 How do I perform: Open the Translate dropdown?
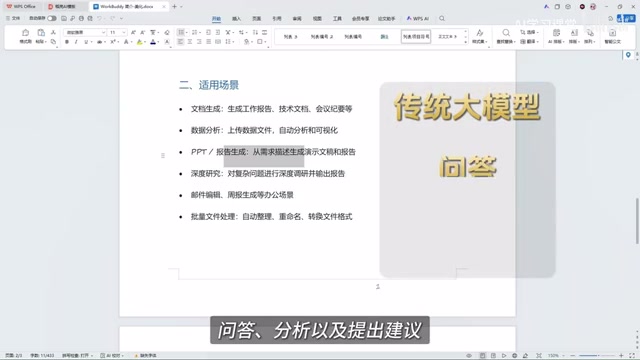tap(529, 42)
